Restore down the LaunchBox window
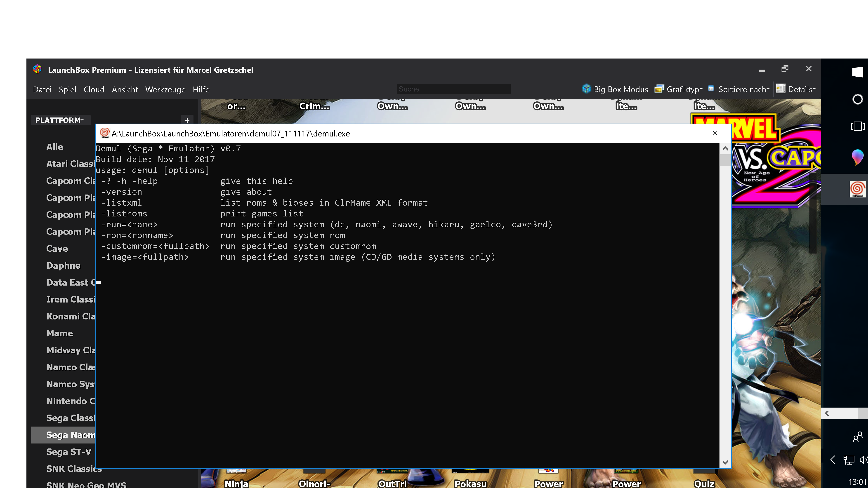Image resolution: width=868 pixels, height=488 pixels. click(x=785, y=69)
